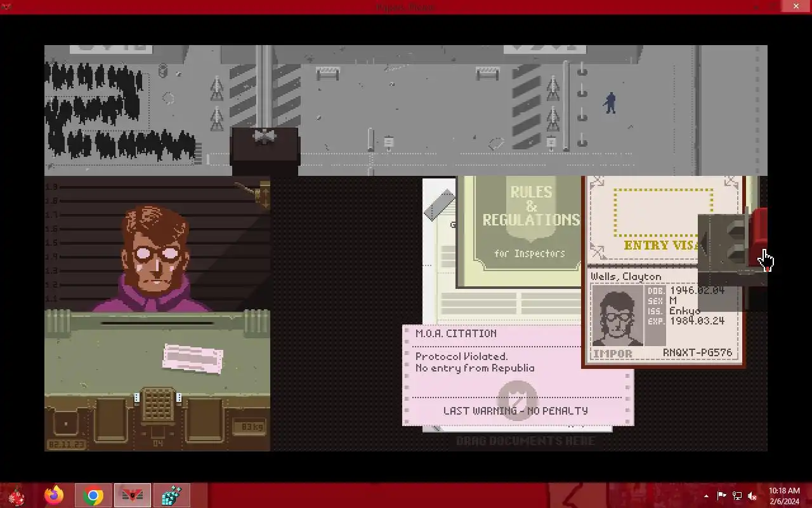
Task: Show hidden system tray icons
Action: [x=706, y=496]
